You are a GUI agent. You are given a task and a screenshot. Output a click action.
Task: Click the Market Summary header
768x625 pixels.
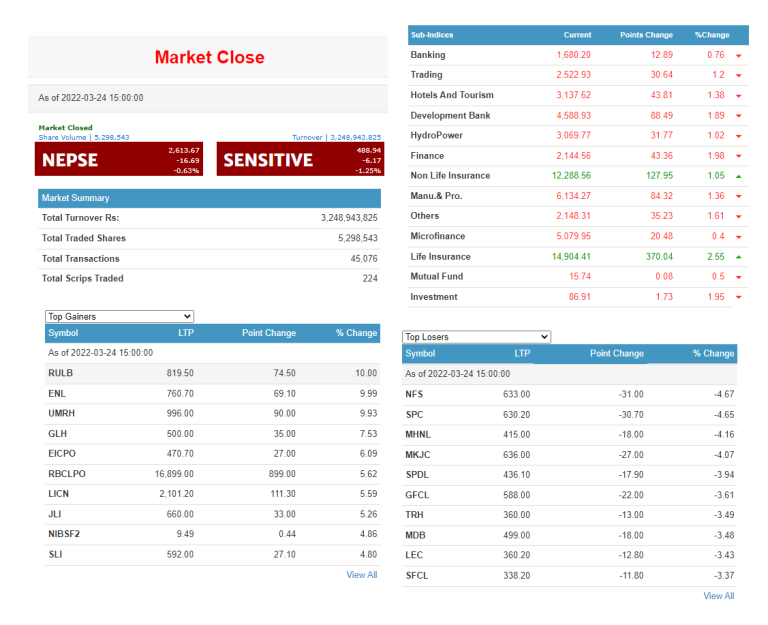pos(209,198)
